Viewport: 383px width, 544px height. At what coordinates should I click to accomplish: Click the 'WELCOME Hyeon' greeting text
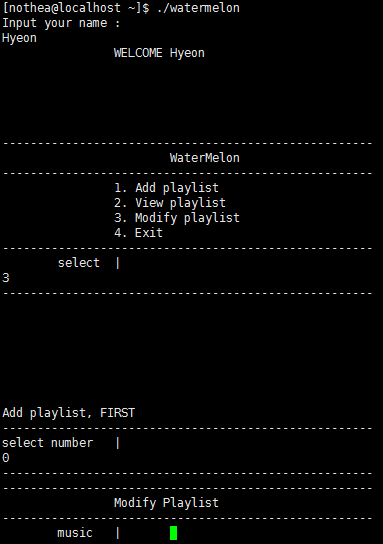(x=159, y=53)
